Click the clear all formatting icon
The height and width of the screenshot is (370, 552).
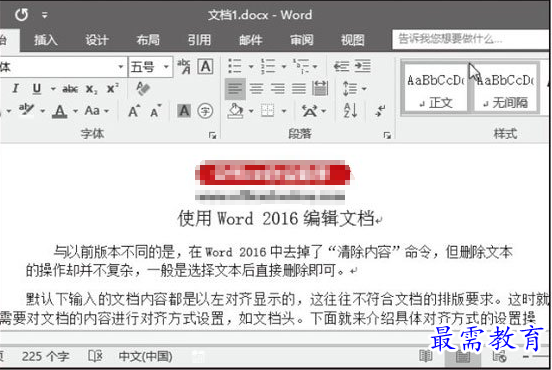tap(143, 88)
